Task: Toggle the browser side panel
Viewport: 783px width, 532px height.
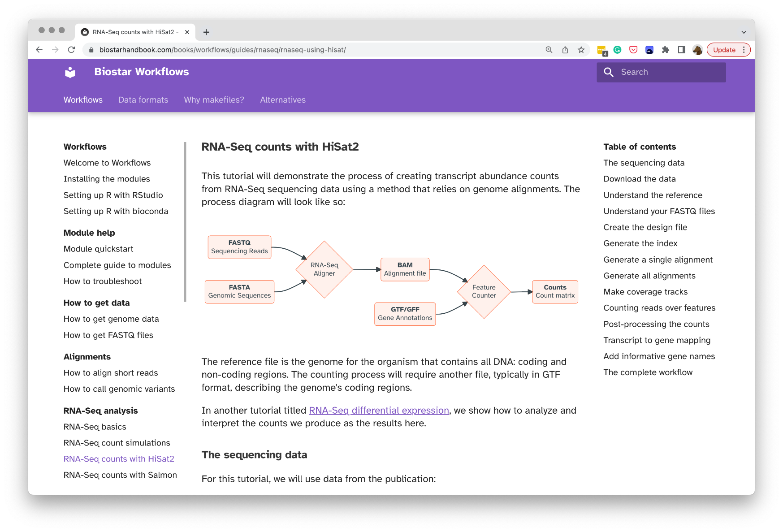Action: [x=681, y=50]
